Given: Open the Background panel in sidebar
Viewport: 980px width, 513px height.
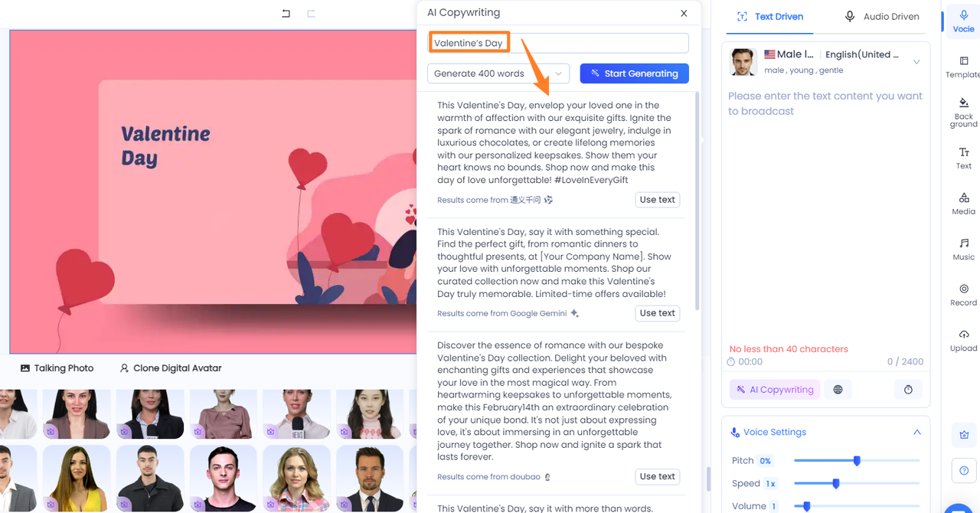Looking at the screenshot, I should tap(963, 112).
